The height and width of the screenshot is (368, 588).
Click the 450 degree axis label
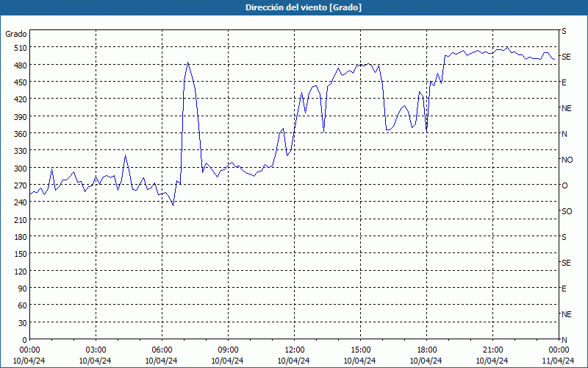[21, 82]
